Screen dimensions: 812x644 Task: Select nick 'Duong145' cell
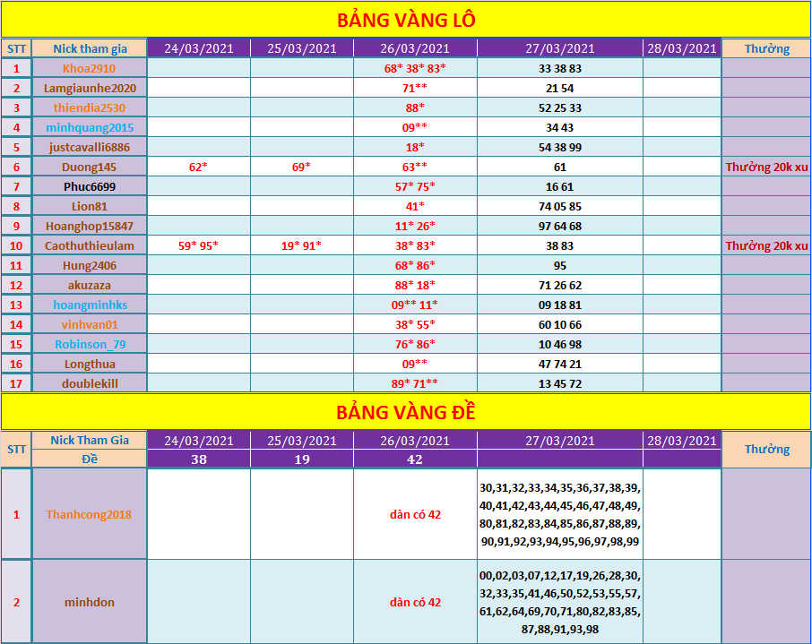click(x=90, y=167)
